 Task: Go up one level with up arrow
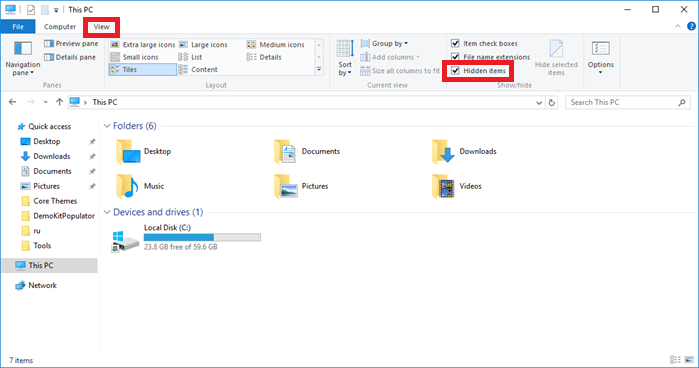click(59, 102)
